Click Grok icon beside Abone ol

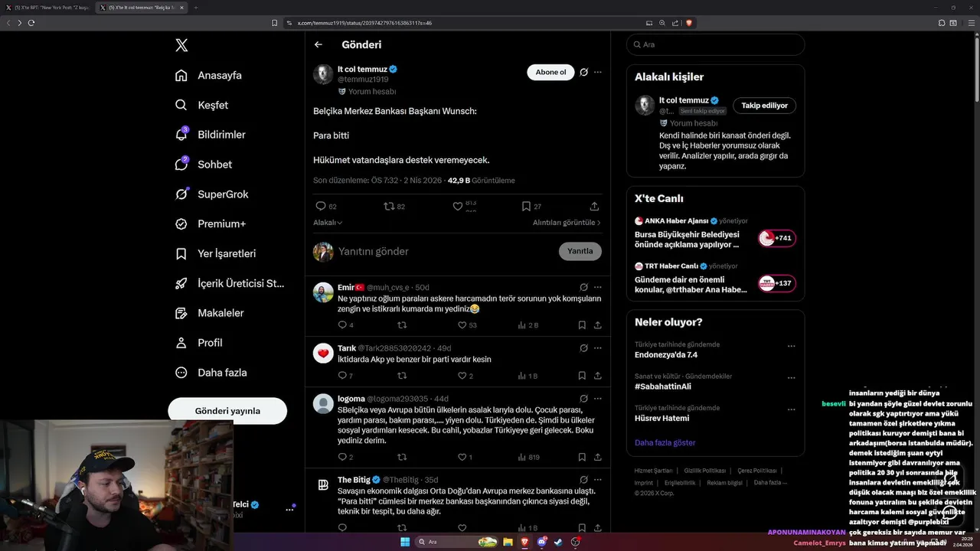(583, 72)
